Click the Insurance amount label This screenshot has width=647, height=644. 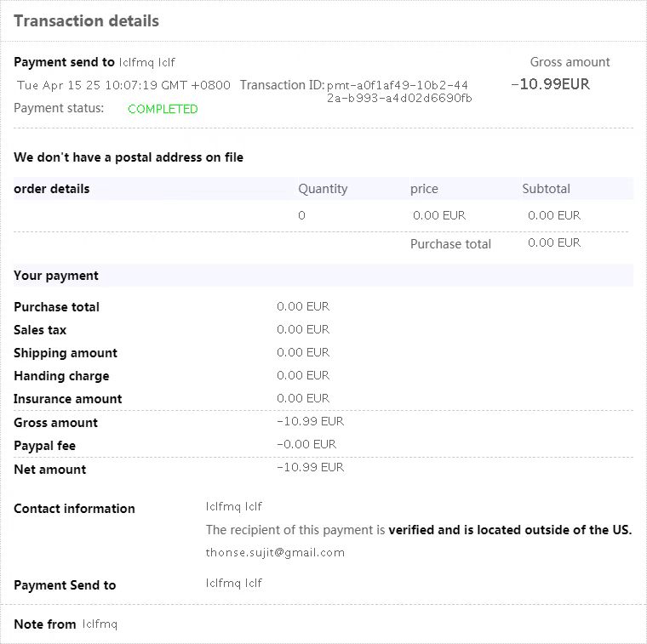68,399
